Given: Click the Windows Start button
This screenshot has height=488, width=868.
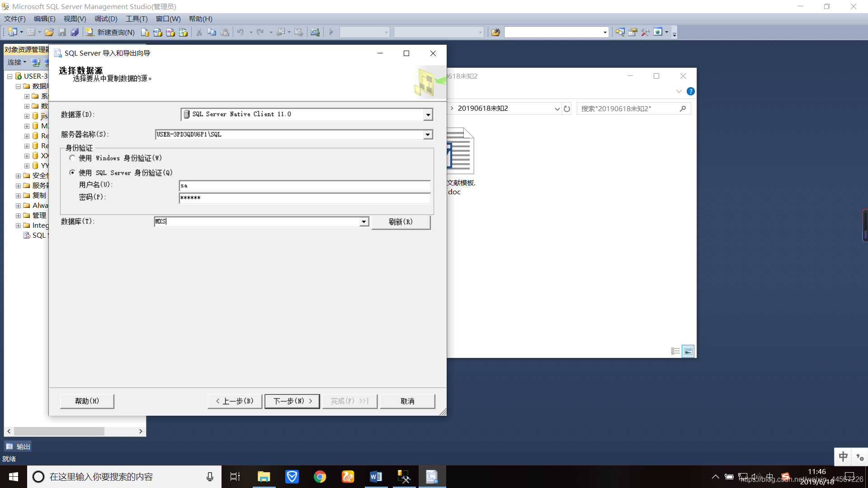Looking at the screenshot, I should click(x=14, y=477).
